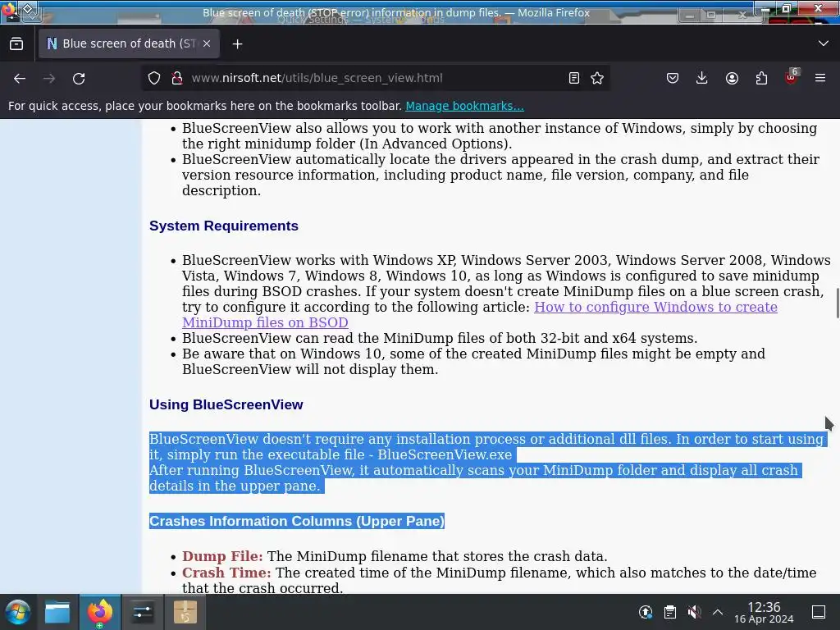The height and width of the screenshot is (630, 840).
Task: Open the Downloads panel
Action: pyautogui.click(x=702, y=78)
